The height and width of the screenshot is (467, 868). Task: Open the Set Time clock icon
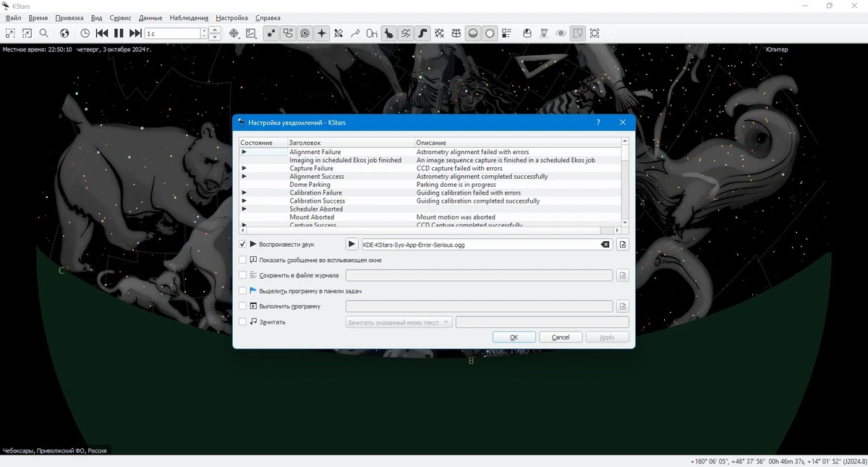[85, 33]
